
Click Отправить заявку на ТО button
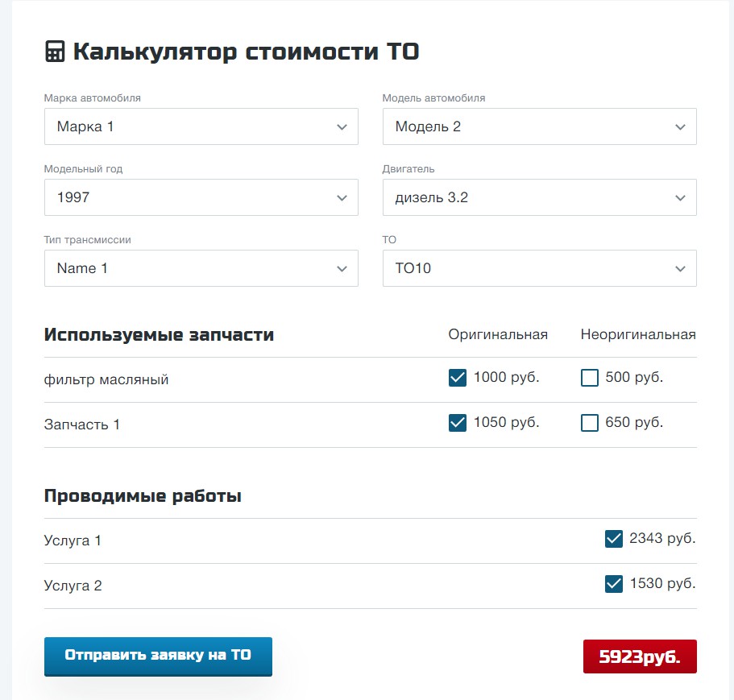pyautogui.click(x=158, y=656)
